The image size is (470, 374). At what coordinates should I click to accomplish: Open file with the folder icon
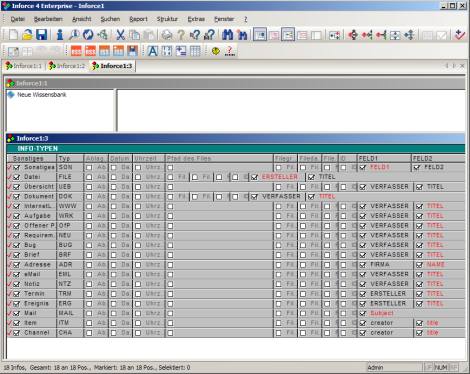pos(27,35)
